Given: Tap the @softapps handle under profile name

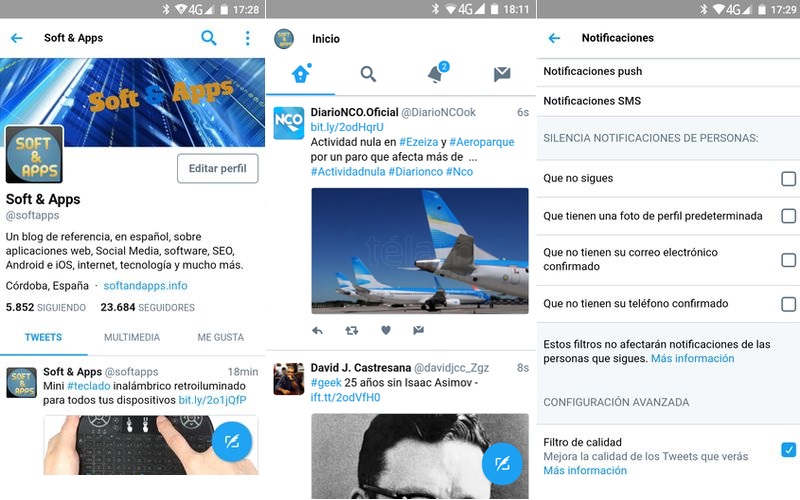Looking at the screenshot, I should point(33,215).
